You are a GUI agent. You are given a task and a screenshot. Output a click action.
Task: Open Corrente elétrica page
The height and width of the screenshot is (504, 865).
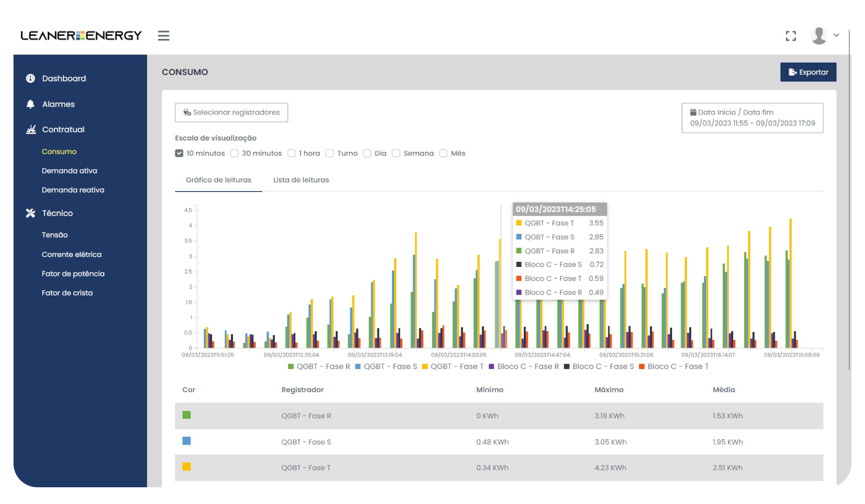point(71,254)
